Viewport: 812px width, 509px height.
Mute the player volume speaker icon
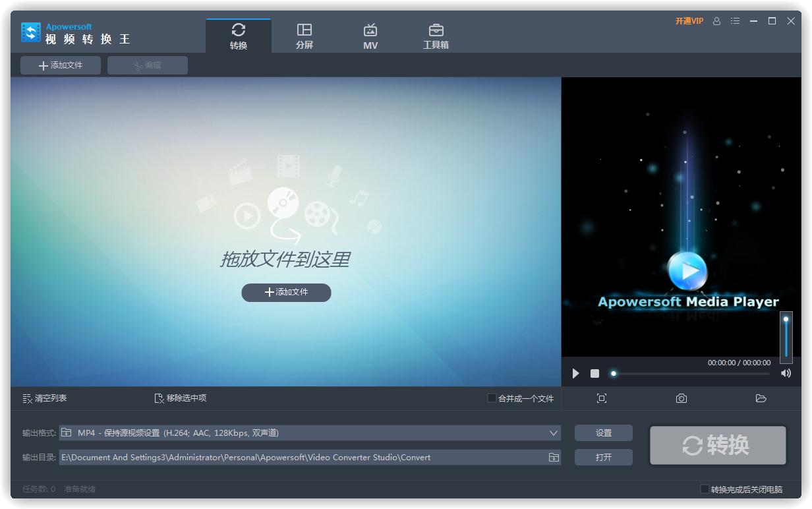pos(786,373)
